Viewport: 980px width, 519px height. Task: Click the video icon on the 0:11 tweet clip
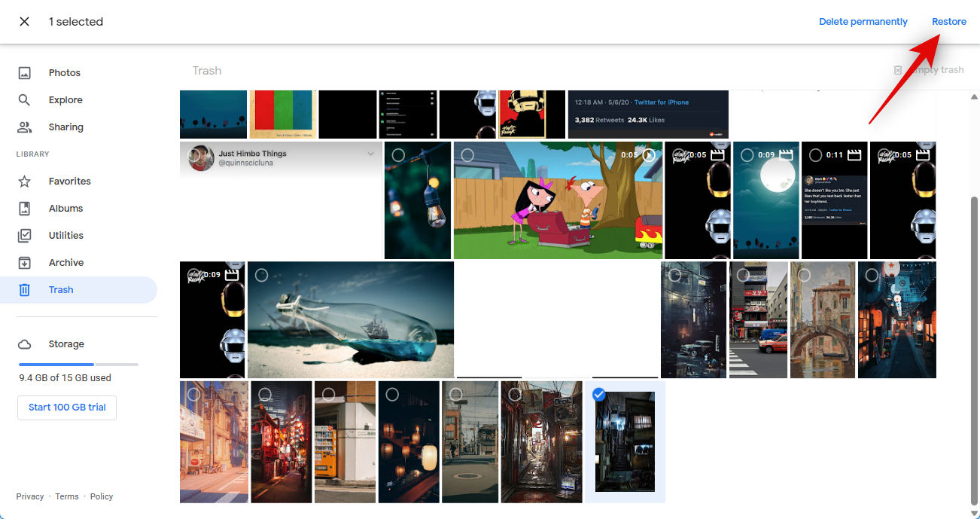tap(854, 155)
